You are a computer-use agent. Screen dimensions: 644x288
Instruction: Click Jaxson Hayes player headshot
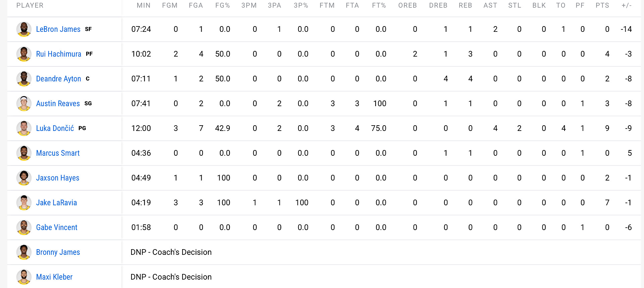click(x=24, y=178)
